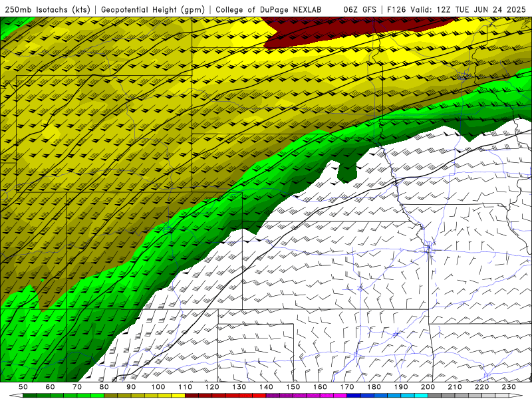532x399 pixels.
Task: Select the dark red swatch in the legend bar
Action: 192,396
